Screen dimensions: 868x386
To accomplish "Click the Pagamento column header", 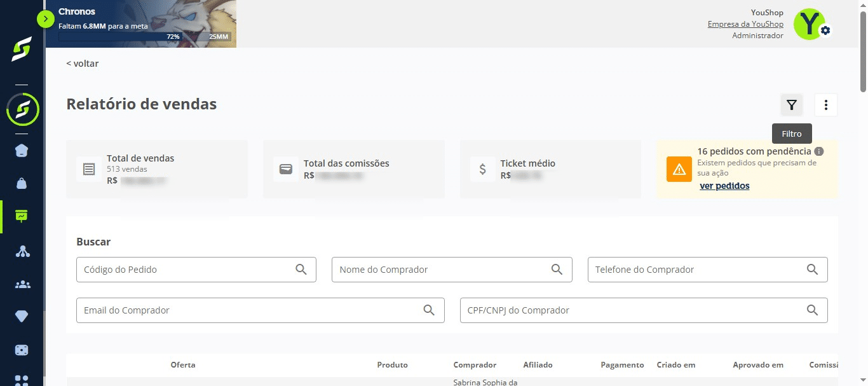I will pos(623,365).
